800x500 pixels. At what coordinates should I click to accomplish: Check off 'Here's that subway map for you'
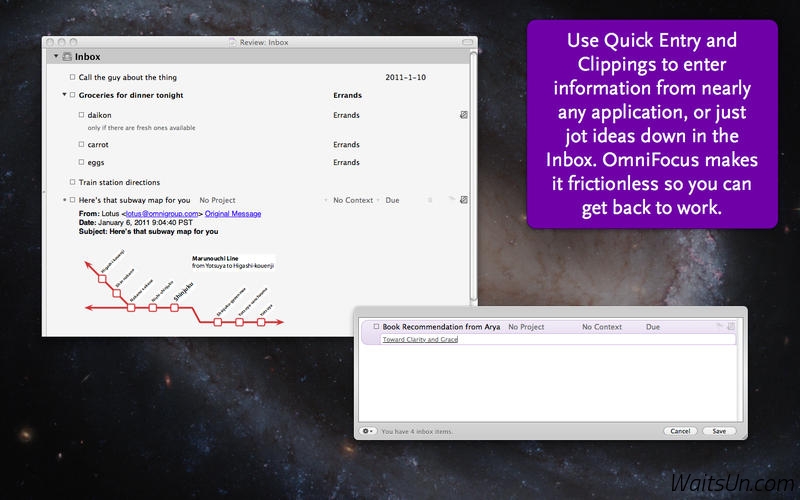point(72,200)
